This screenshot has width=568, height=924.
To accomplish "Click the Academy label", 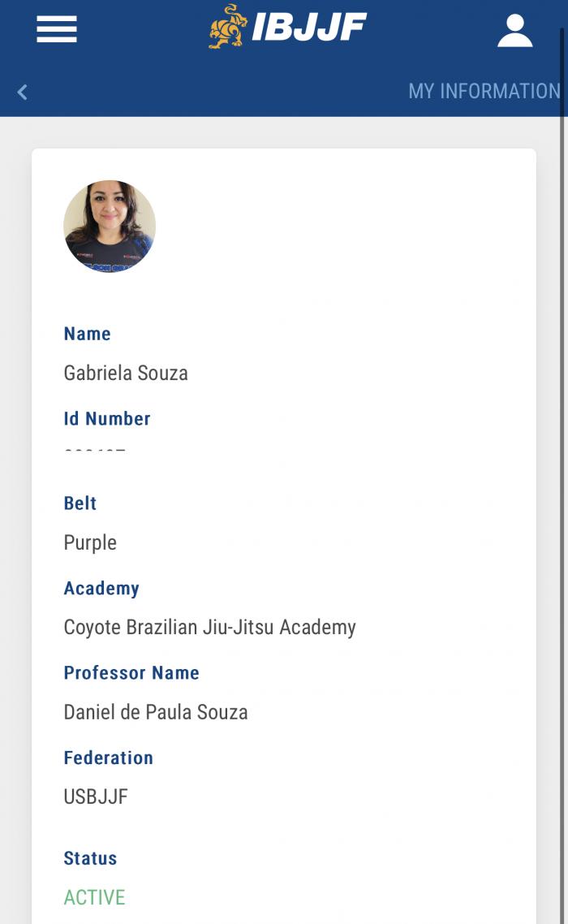I will pyautogui.click(x=101, y=589).
